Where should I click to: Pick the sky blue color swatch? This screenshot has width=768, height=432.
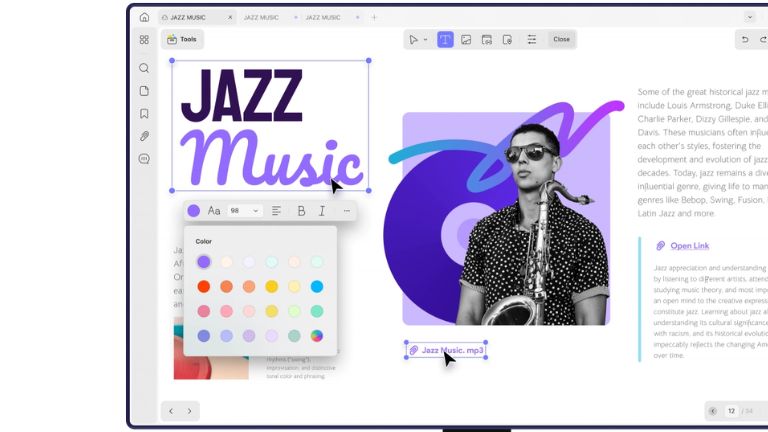(x=317, y=287)
